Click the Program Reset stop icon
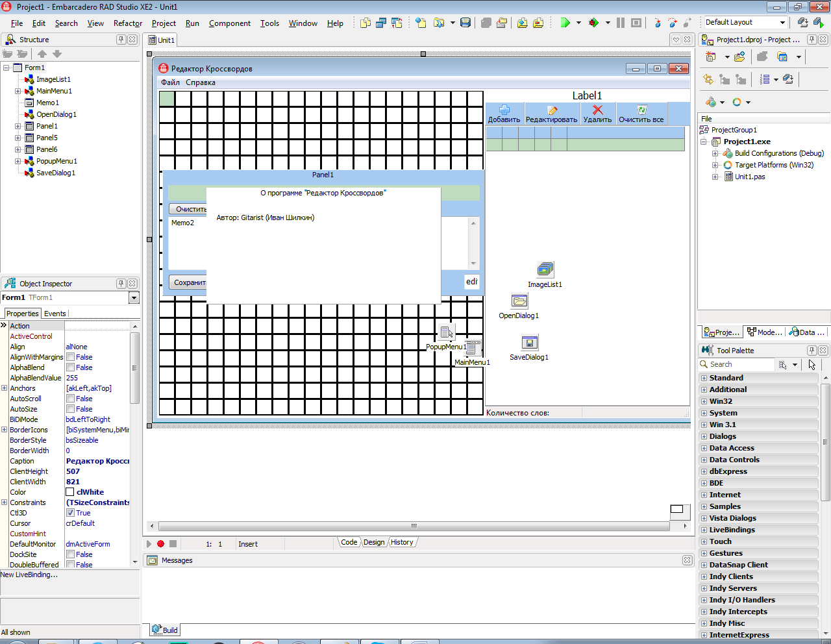 tap(636, 23)
